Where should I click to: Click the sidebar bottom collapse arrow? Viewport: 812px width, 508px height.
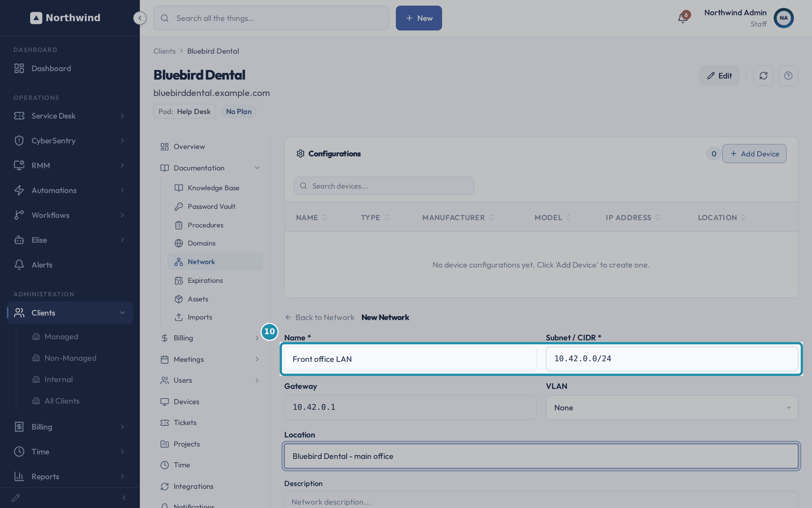point(124,498)
